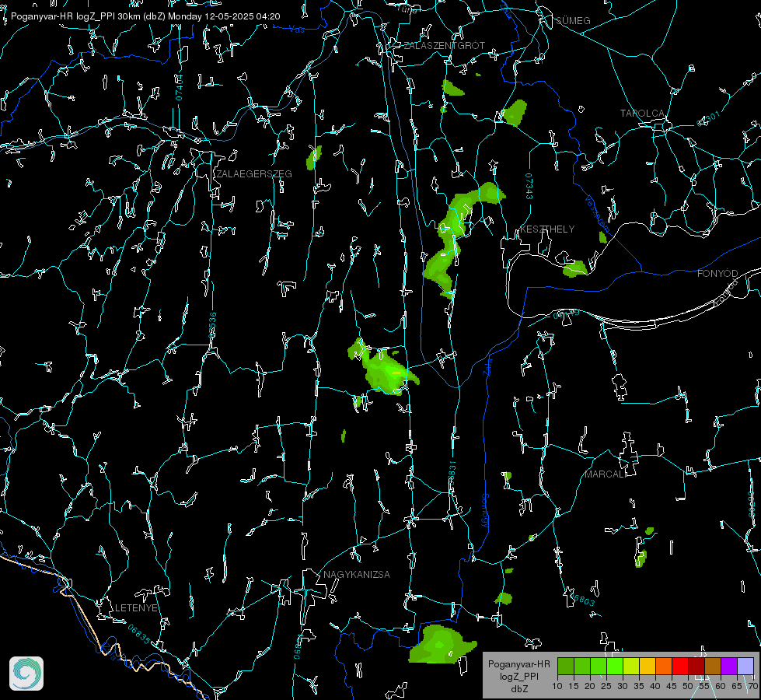
Task: Click the KESZTHELY town label
Action: point(547,229)
